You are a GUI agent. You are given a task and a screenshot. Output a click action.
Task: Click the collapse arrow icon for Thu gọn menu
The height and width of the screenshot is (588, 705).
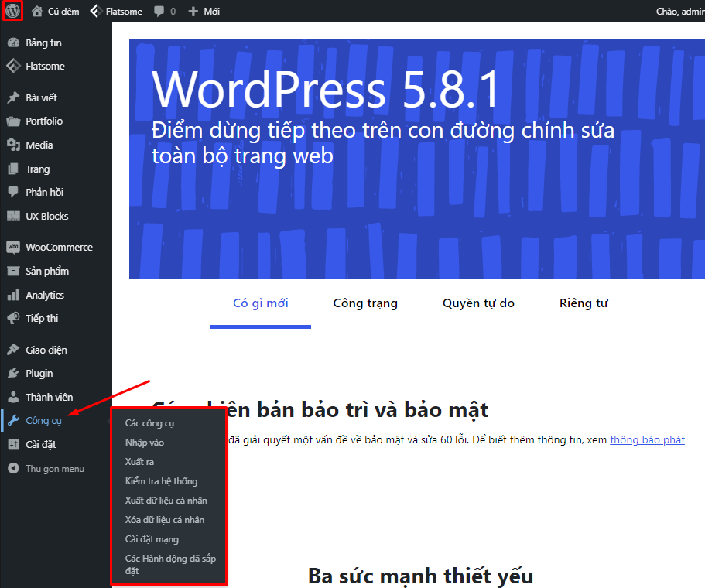(13, 468)
